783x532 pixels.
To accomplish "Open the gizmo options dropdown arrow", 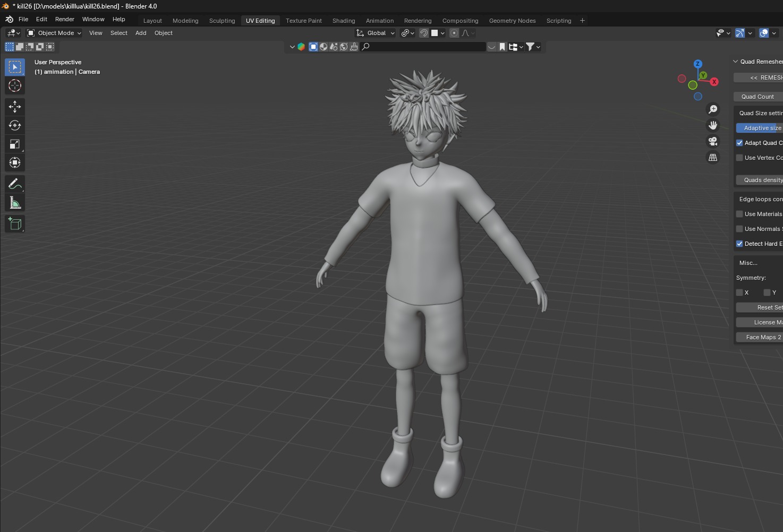I will tap(750, 33).
